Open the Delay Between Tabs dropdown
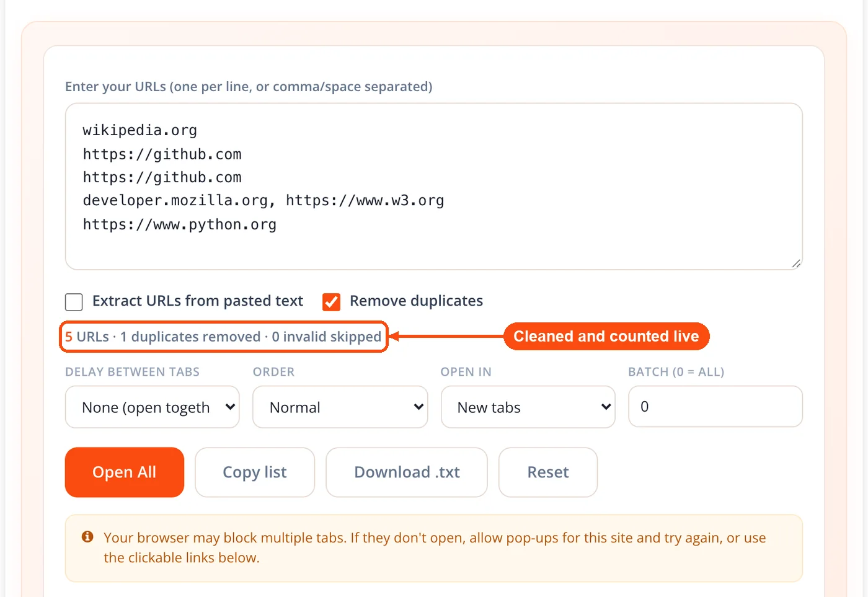The width and height of the screenshot is (868, 597). (x=152, y=407)
